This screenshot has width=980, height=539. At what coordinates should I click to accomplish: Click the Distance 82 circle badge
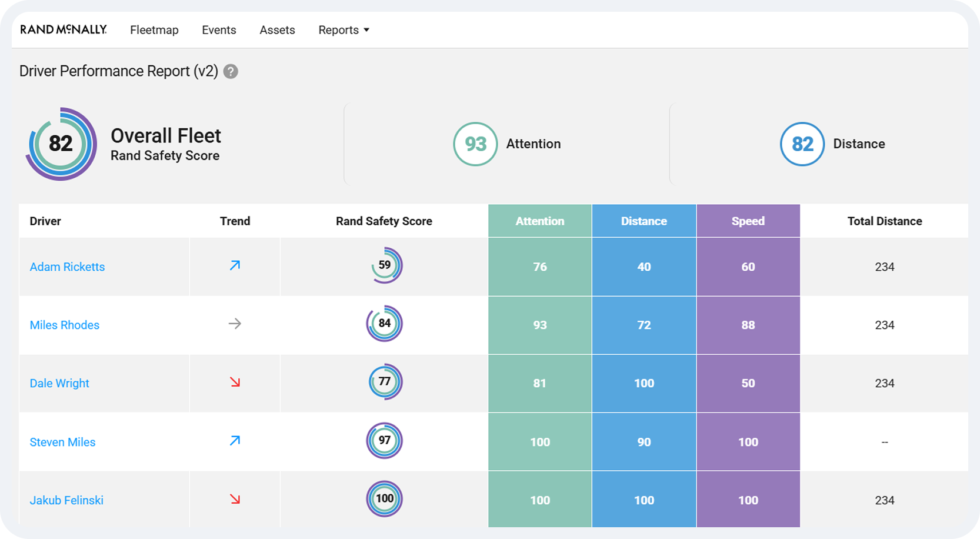click(802, 144)
